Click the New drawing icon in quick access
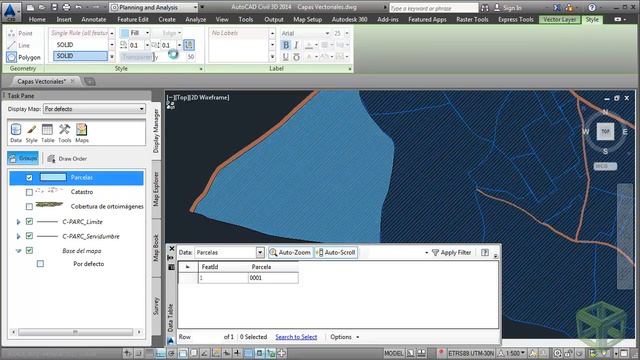This screenshot has width=640, height=360. tap(30, 7)
